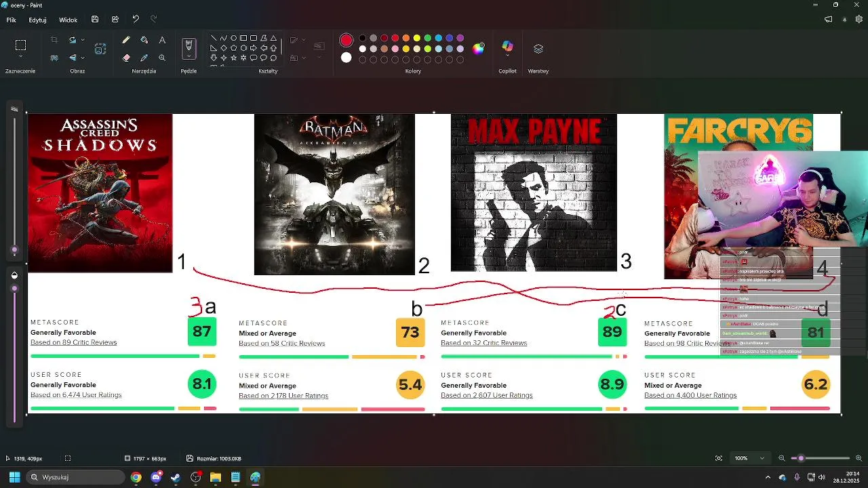The width and height of the screenshot is (868, 488).
Task: Choose the five-point star shape
Action: point(233,58)
